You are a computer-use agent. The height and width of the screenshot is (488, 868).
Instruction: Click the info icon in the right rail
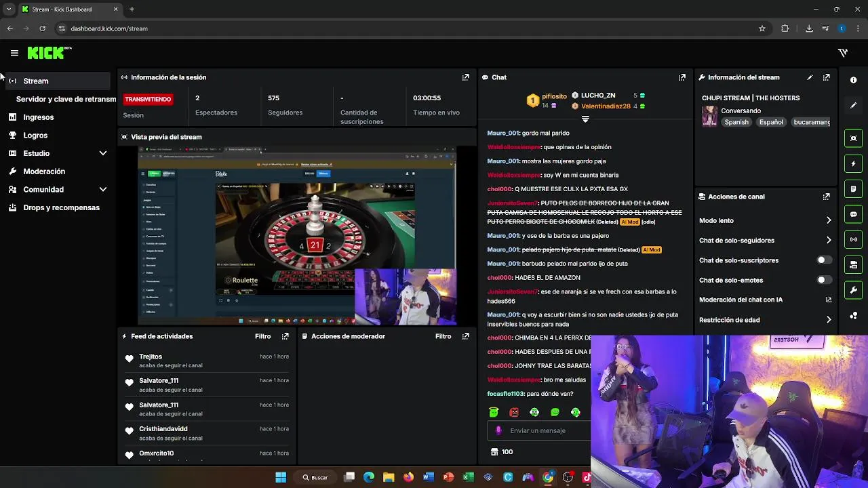[853, 80]
